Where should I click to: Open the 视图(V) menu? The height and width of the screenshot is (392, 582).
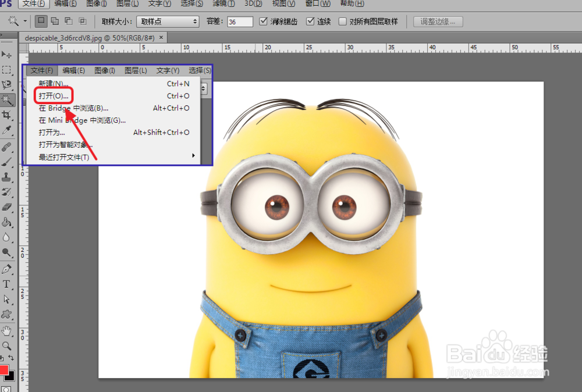(x=283, y=3)
